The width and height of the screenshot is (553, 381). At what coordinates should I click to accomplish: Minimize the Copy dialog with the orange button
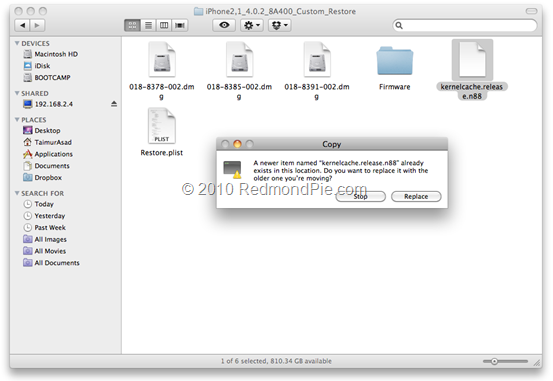(x=237, y=144)
